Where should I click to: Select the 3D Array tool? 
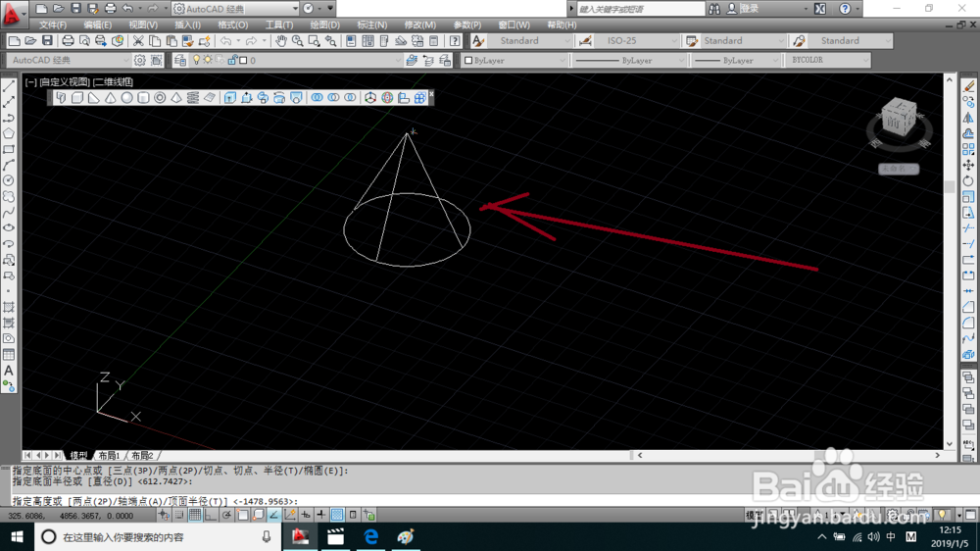(x=420, y=98)
